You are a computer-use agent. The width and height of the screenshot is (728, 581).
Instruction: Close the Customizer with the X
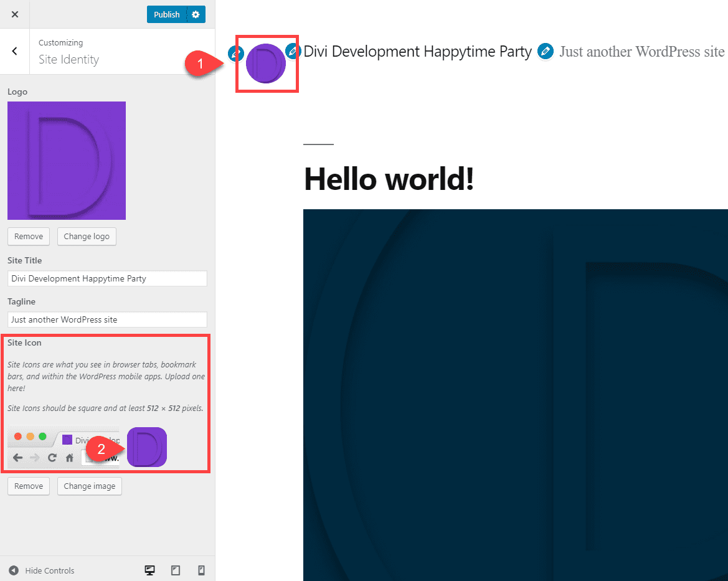(14, 14)
